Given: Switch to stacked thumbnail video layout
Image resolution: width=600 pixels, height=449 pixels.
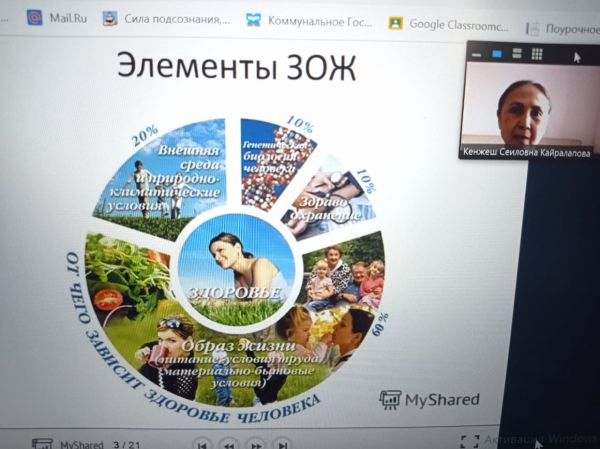Looking at the screenshot, I should pos(517,53).
